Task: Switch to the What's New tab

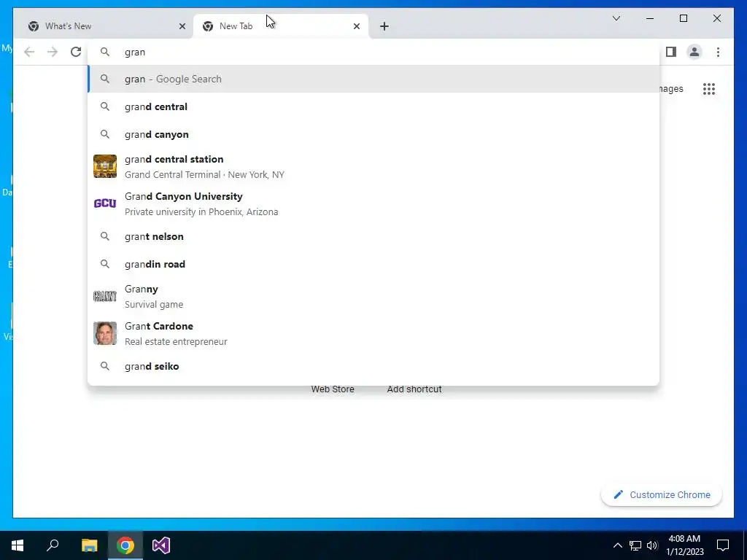Action: (104, 26)
